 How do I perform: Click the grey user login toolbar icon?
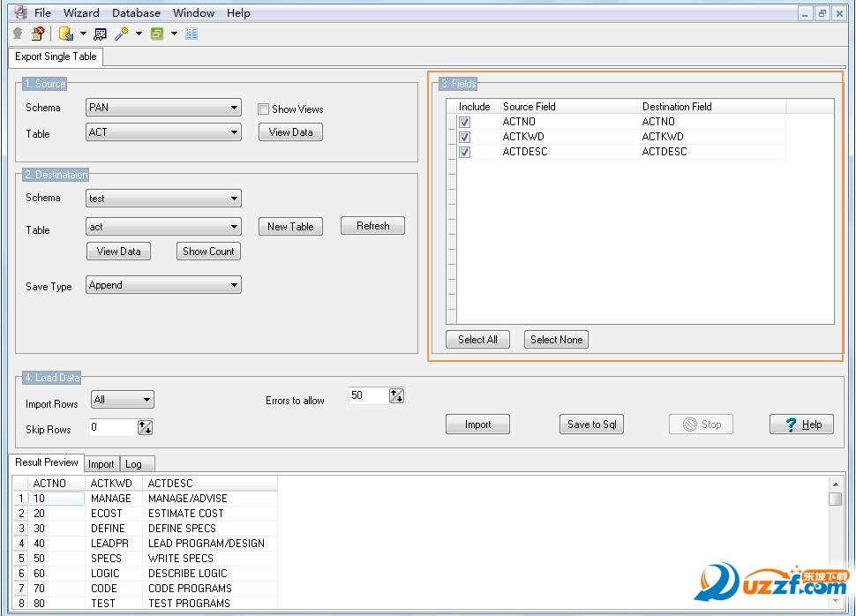18,34
